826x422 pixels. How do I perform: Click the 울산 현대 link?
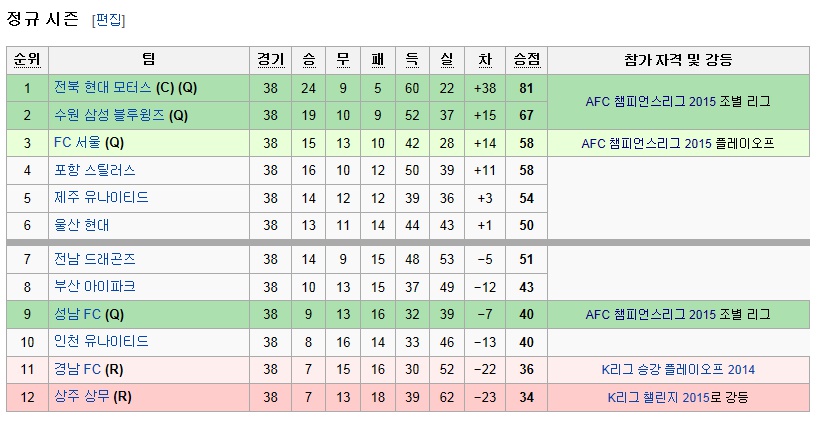[82, 225]
